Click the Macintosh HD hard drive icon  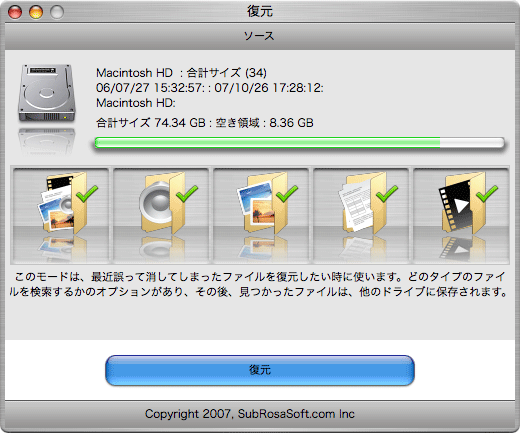point(47,93)
